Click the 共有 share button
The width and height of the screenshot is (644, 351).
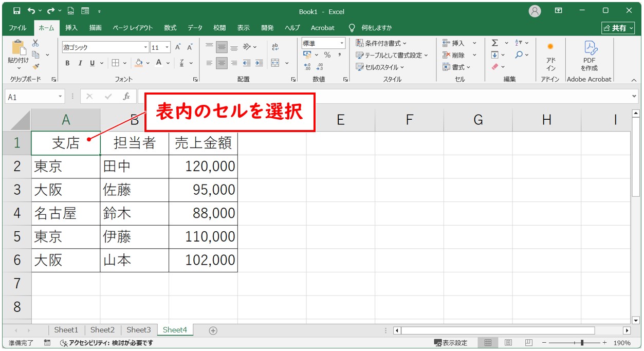point(618,28)
